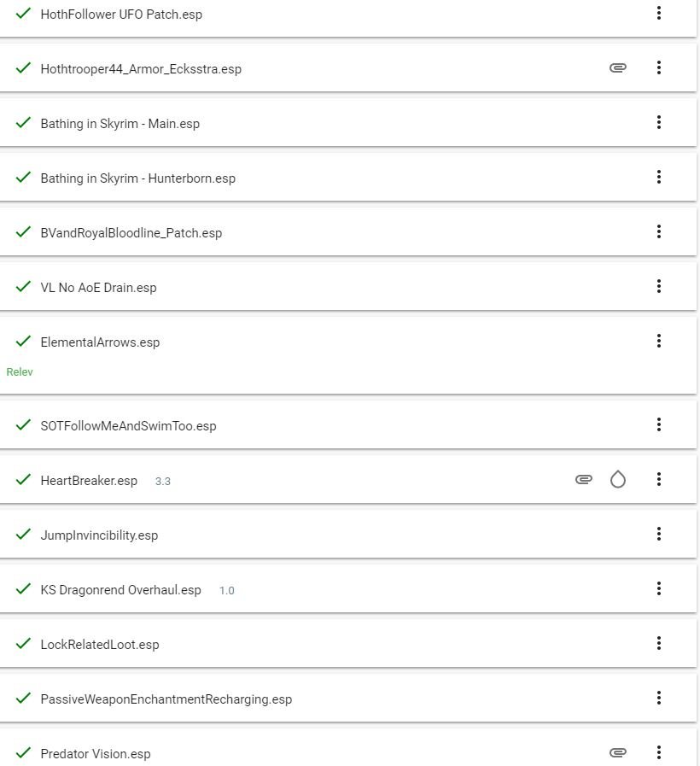This screenshot has width=700, height=766.
Task: Open three-dot menu for Bathing in Skyrim - Hunterborn.esp
Action: tap(658, 177)
